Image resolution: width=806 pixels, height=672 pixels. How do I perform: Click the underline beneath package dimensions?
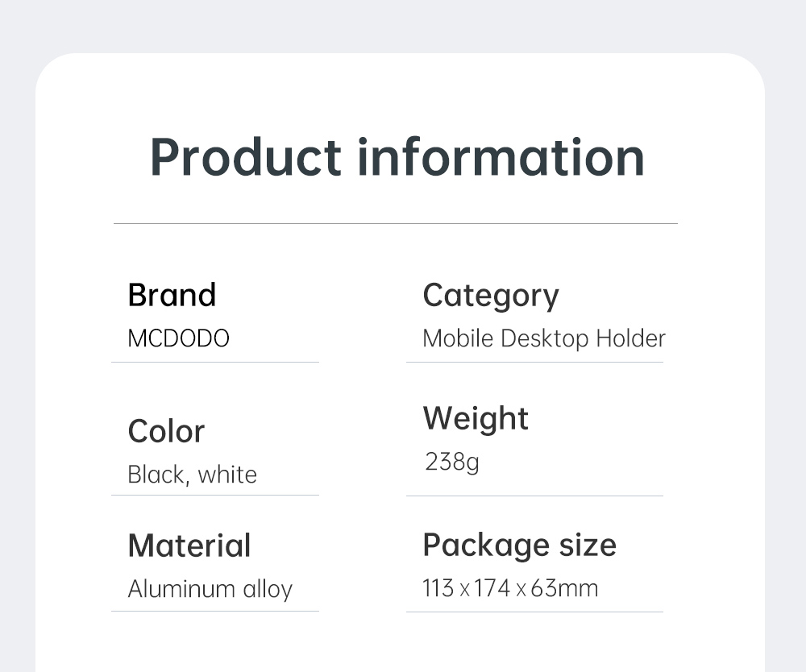point(534,612)
